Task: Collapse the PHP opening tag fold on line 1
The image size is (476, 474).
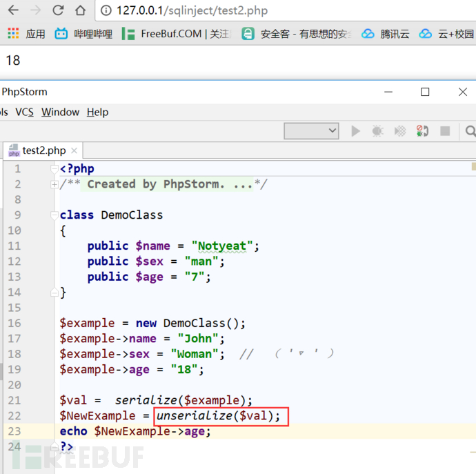Action: coord(54,169)
